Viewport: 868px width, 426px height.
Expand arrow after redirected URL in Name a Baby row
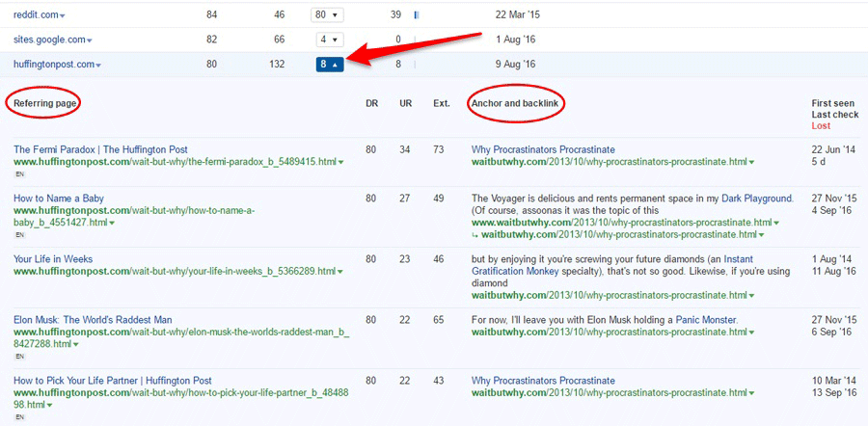point(761,236)
